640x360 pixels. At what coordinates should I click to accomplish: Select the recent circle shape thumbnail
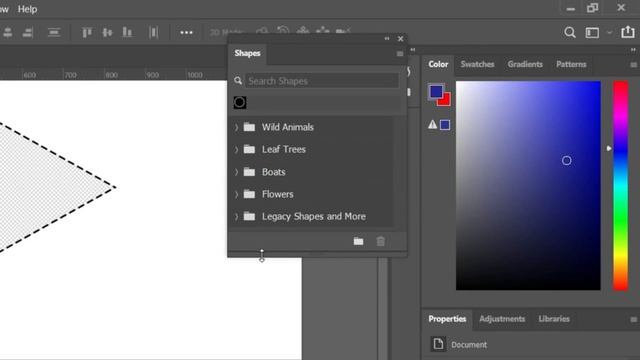tap(240, 102)
